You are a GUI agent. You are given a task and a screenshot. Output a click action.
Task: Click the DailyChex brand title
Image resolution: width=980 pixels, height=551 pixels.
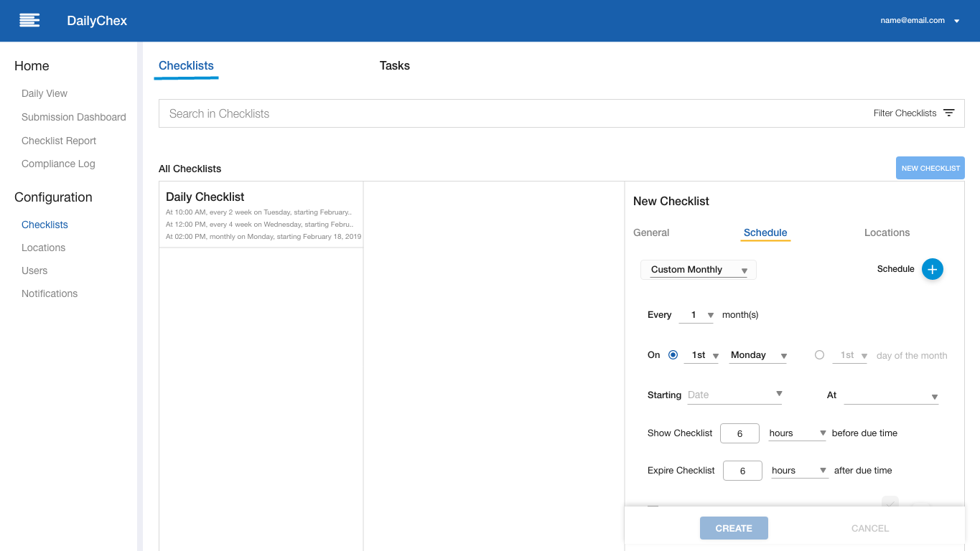click(97, 21)
